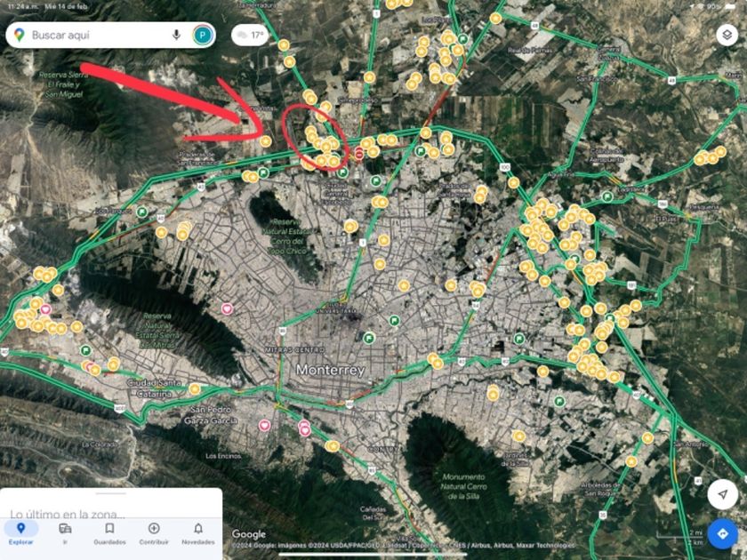Image resolution: width=747 pixels, height=560 pixels.
Task: Tap the Google Maps logo in search bar
Action: (19, 35)
